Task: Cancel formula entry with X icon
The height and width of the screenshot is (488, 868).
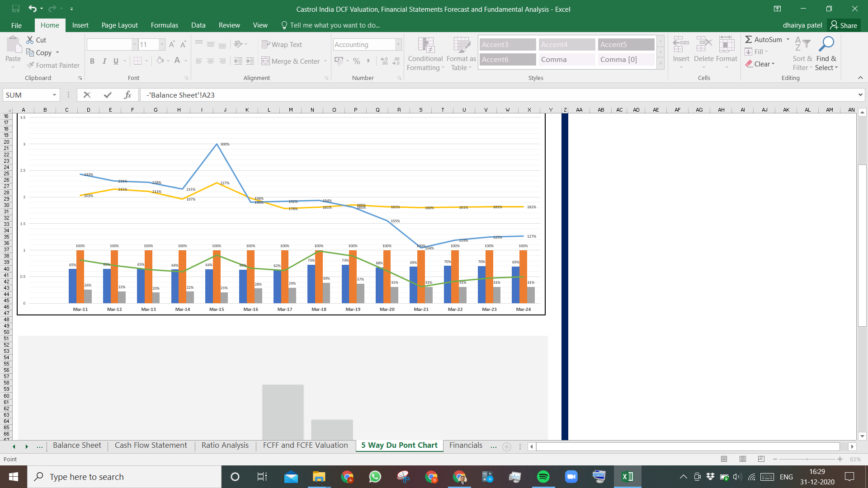Action: point(87,95)
